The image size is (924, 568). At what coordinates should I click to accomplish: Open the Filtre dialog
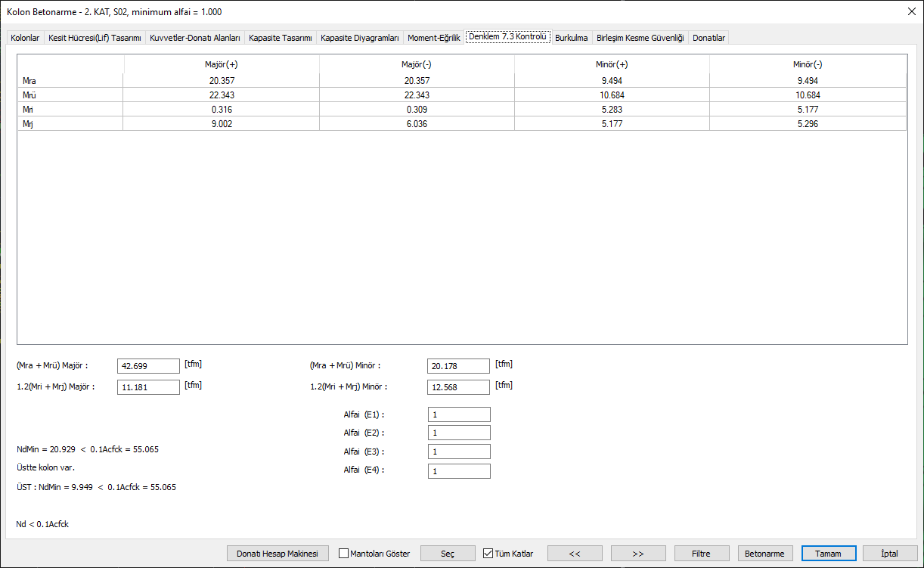[x=702, y=553]
